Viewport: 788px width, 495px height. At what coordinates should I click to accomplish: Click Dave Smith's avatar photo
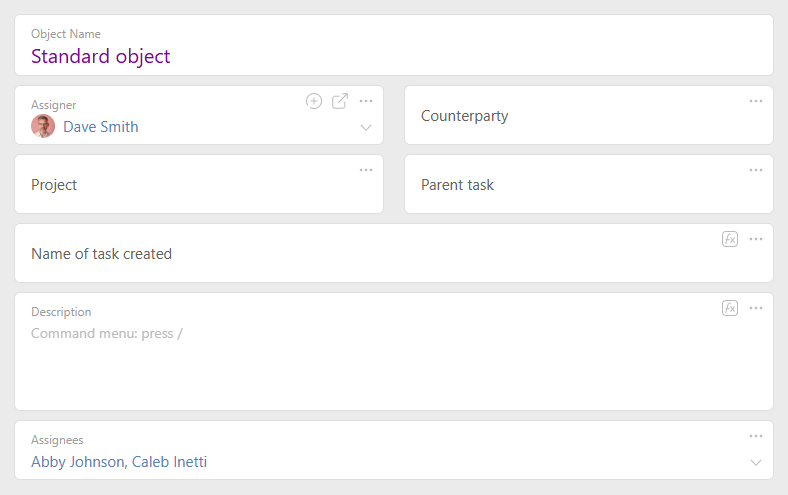tap(43, 126)
